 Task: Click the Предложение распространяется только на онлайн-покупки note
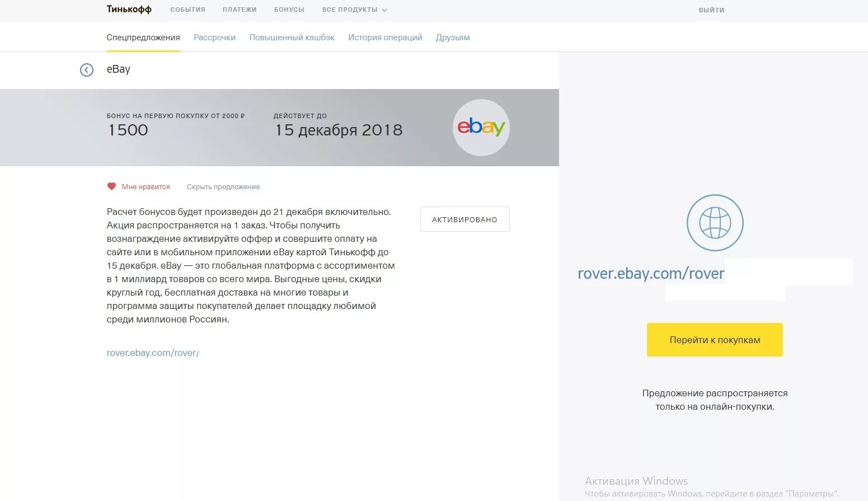(x=715, y=400)
